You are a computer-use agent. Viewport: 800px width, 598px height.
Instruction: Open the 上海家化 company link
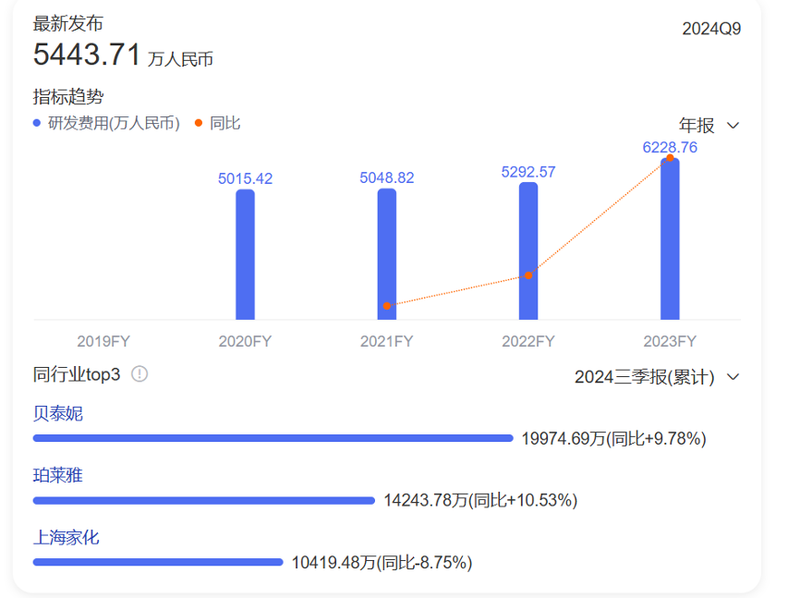(x=66, y=537)
